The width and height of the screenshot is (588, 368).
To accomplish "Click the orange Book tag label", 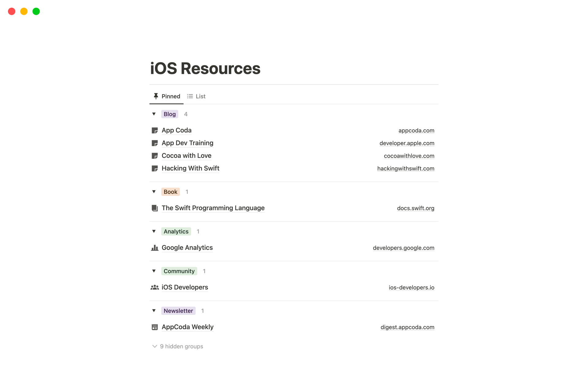I will coord(170,192).
